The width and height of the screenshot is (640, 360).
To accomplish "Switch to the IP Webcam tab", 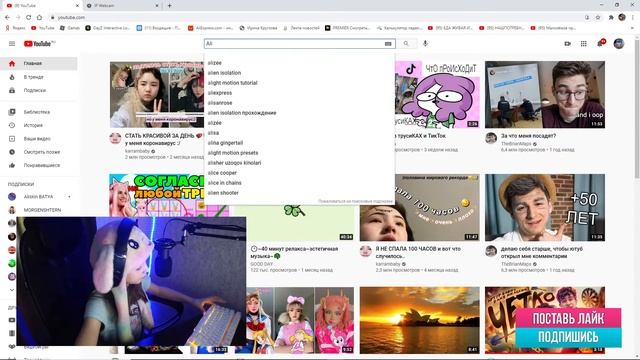I will pyautogui.click(x=122, y=6).
